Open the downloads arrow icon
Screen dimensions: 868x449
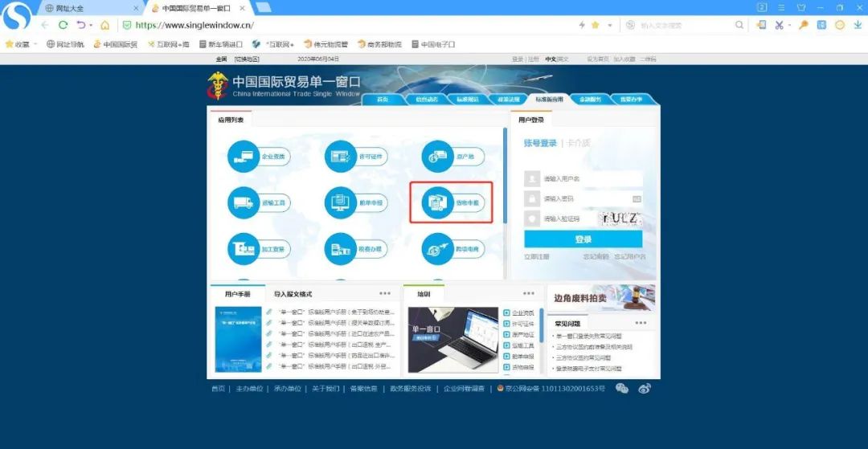(x=858, y=25)
